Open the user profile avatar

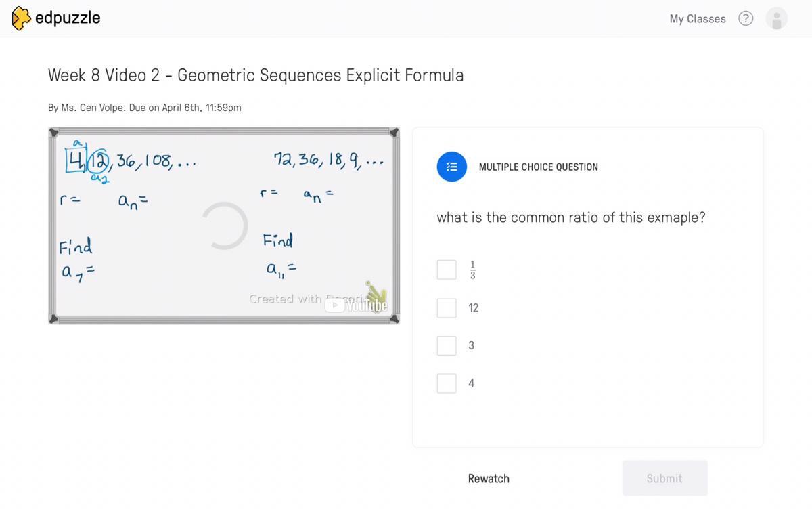(x=776, y=18)
